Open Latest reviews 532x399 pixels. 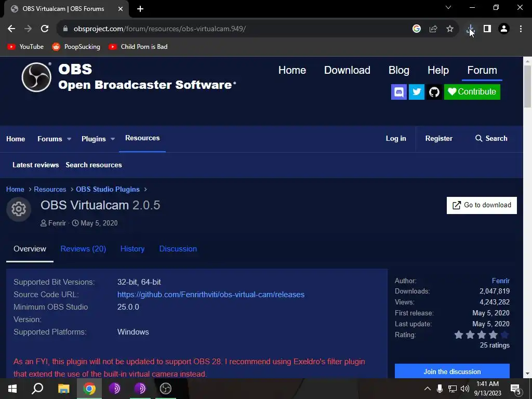[36, 165]
